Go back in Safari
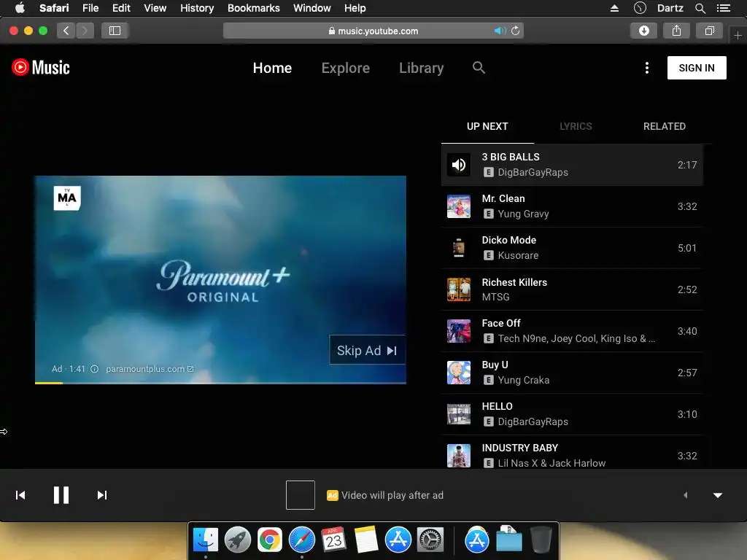Viewport: 747px width, 560px height. (66, 31)
